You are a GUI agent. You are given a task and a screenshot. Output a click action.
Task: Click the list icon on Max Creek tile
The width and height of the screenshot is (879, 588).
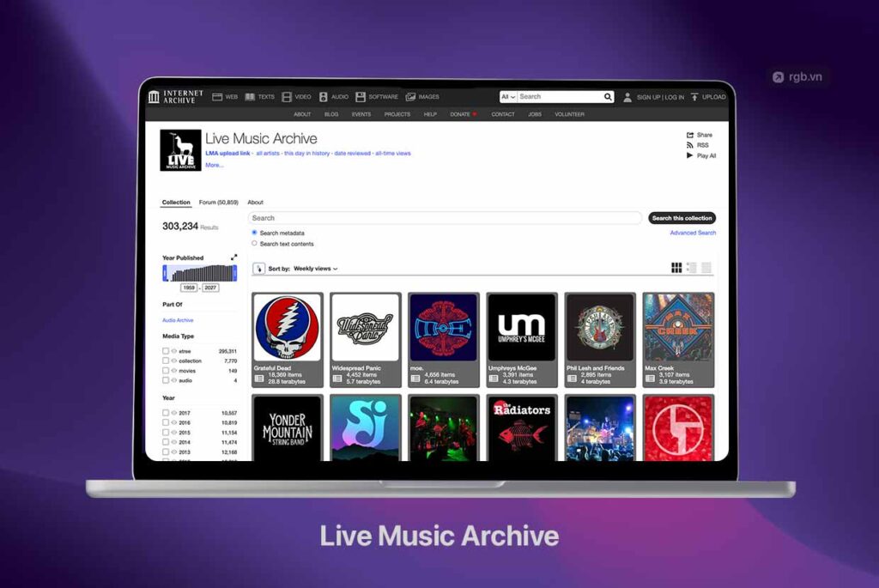coord(650,379)
